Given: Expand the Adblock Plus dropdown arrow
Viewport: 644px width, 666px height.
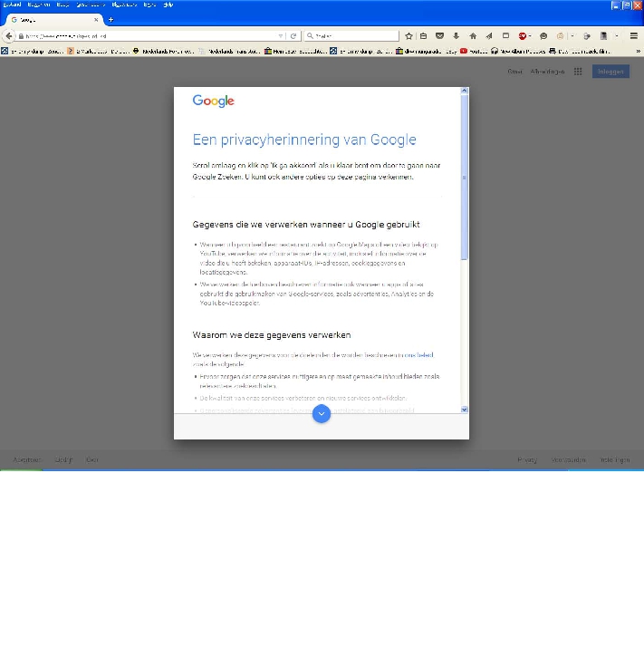Looking at the screenshot, I should pos(530,36).
